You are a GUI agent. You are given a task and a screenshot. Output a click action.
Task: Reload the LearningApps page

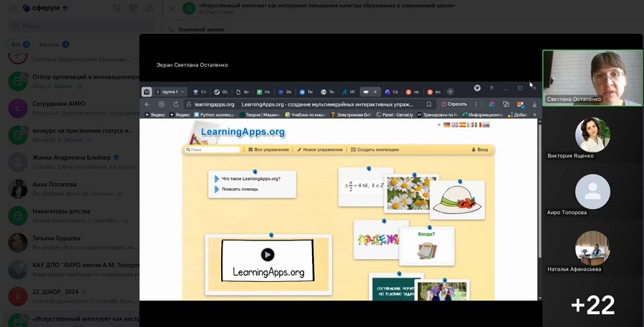[x=176, y=104]
